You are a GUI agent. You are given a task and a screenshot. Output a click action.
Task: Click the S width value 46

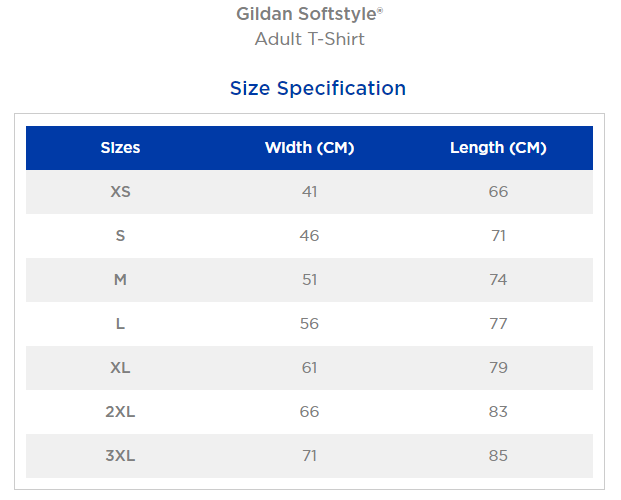(309, 236)
